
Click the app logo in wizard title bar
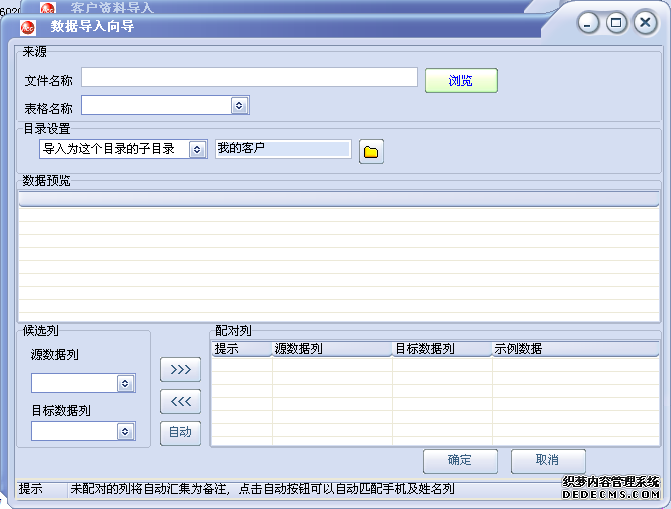click(x=27, y=26)
